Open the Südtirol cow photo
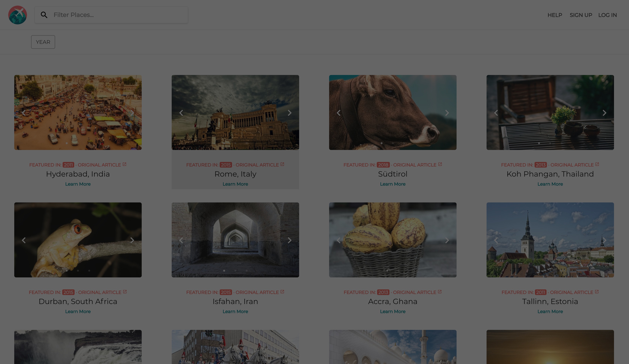Viewport: 629px width, 364px height. (x=393, y=112)
